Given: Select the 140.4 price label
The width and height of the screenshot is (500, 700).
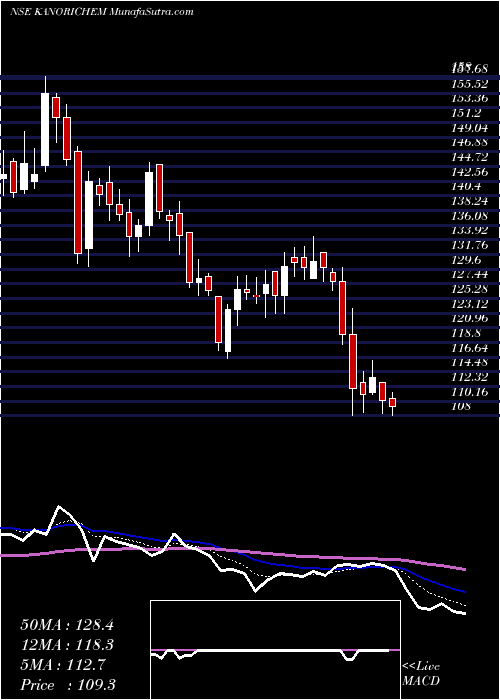Looking at the screenshot, I should (466, 187).
